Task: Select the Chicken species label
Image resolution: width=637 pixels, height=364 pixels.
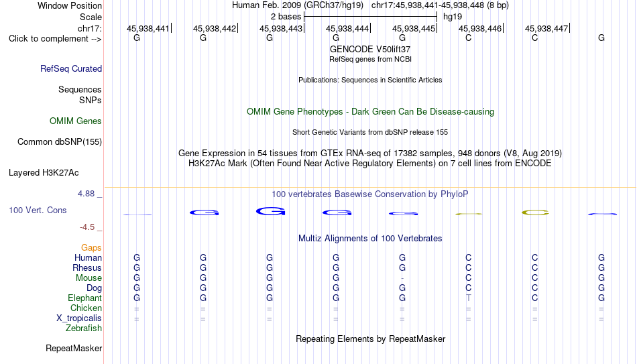Action: tap(86, 308)
